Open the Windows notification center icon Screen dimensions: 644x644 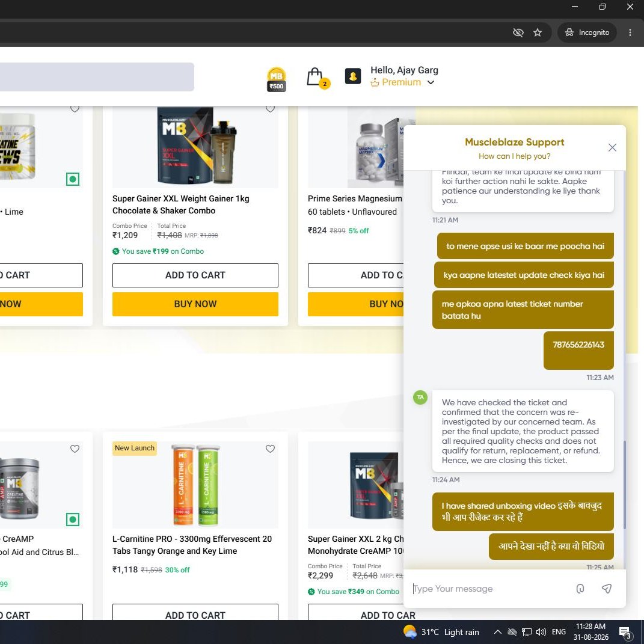click(x=625, y=633)
